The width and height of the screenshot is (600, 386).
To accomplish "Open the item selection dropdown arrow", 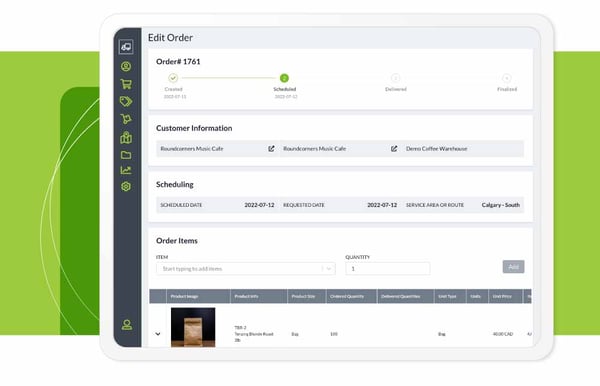I will point(328,269).
